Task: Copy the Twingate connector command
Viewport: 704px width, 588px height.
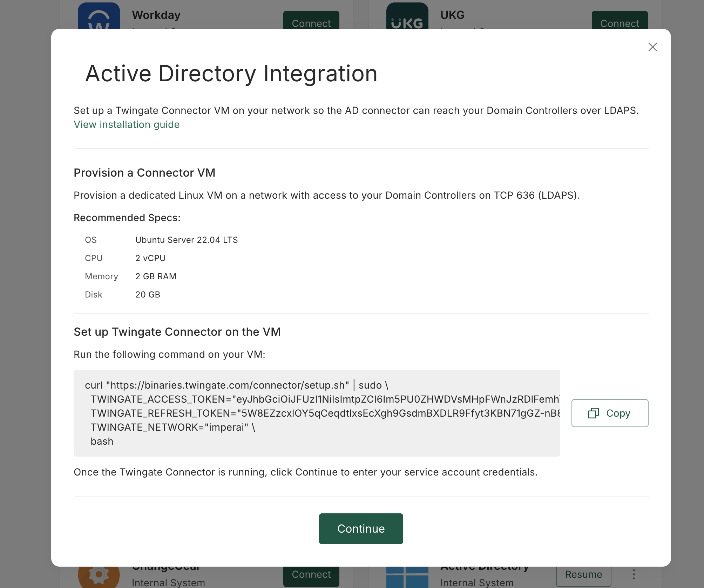Action: [610, 413]
